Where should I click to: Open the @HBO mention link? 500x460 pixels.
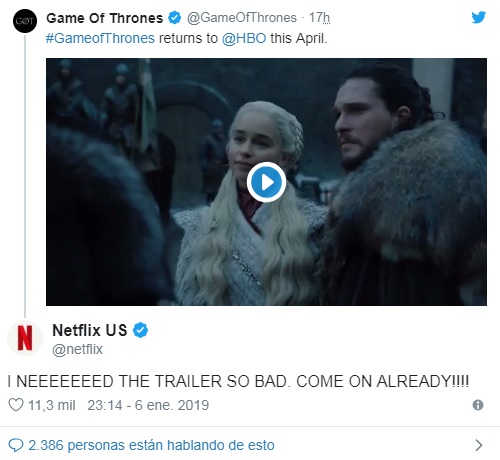(244, 38)
